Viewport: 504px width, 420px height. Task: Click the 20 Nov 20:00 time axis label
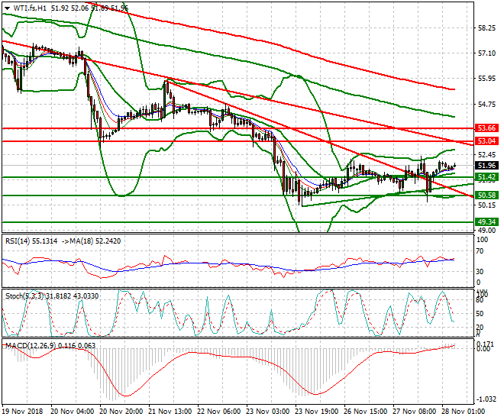coord(121,412)
